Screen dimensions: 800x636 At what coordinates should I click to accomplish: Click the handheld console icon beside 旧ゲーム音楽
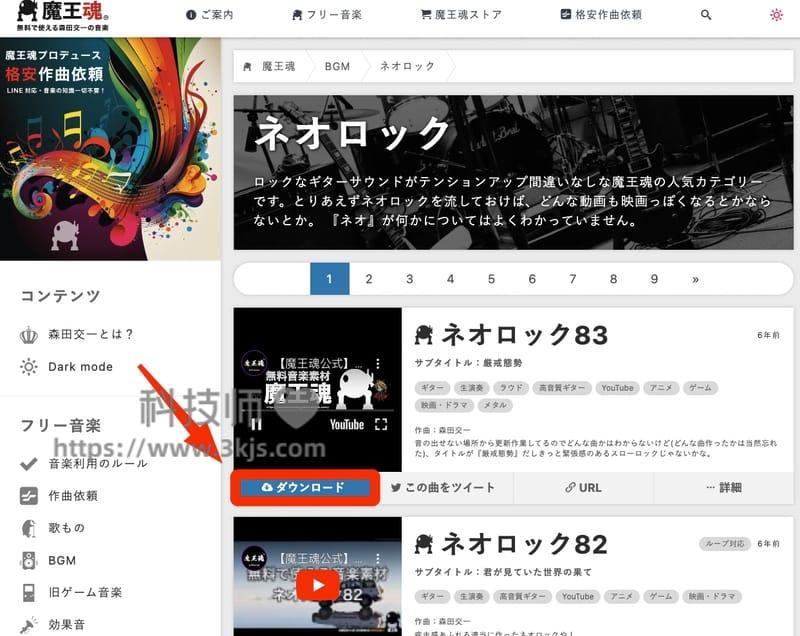coord(29,592)
